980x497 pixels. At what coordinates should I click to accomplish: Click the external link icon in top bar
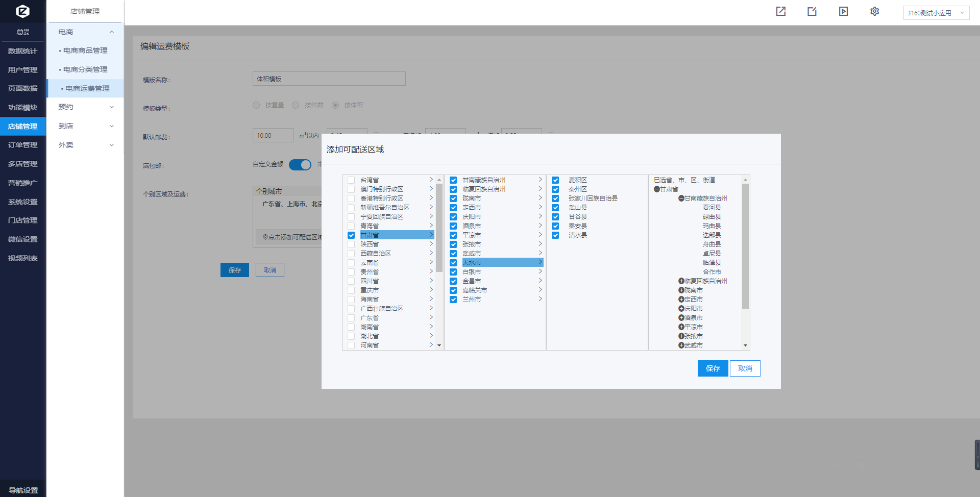[x=780, y=11]
